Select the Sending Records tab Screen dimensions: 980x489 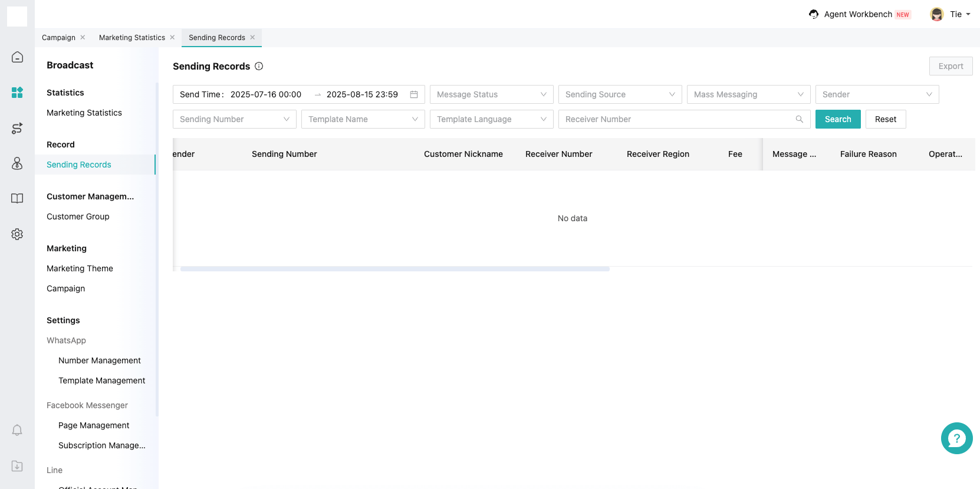(x=217, y=37)
